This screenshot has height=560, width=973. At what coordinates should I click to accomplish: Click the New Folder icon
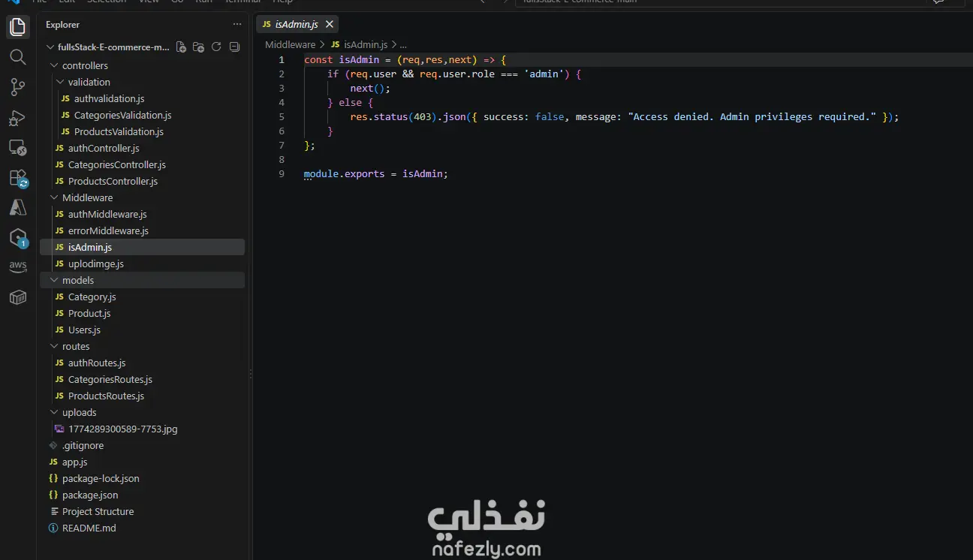click(198, 47)
